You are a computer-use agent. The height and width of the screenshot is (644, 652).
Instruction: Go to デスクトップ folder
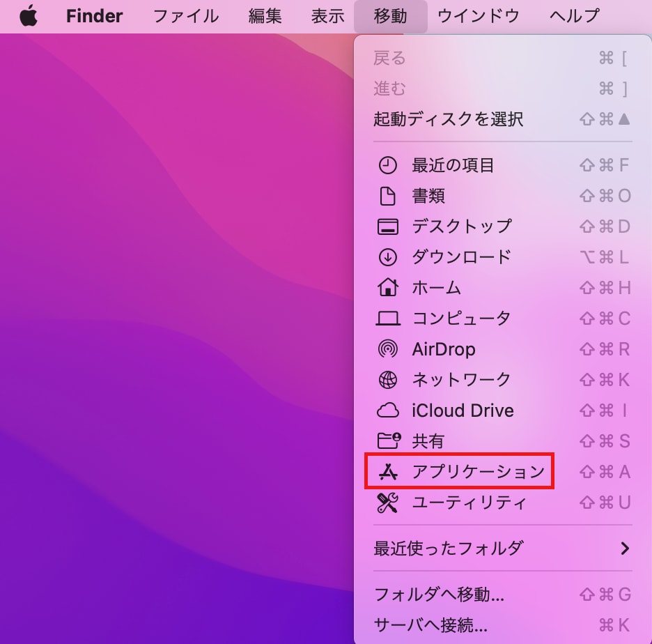(502, 227)
